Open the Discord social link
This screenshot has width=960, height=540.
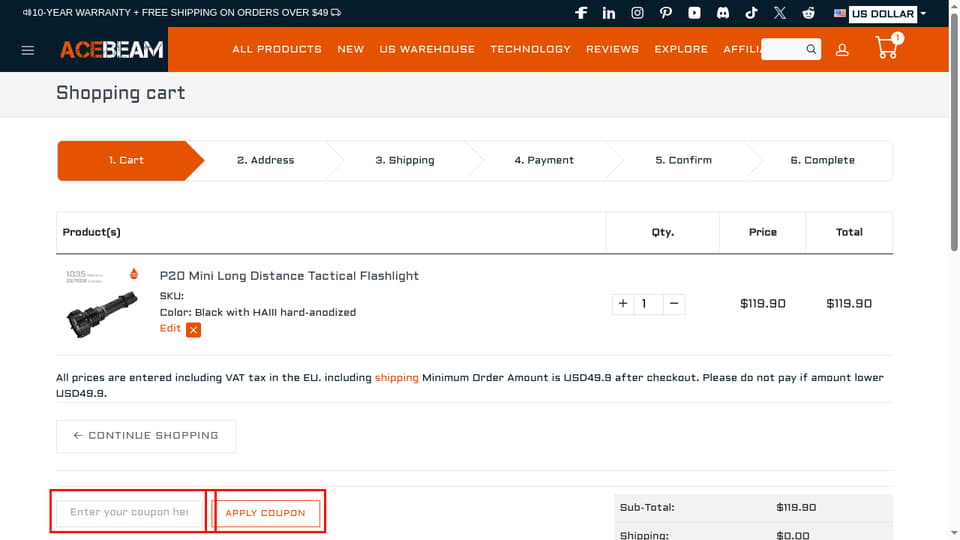click(723, 13)
